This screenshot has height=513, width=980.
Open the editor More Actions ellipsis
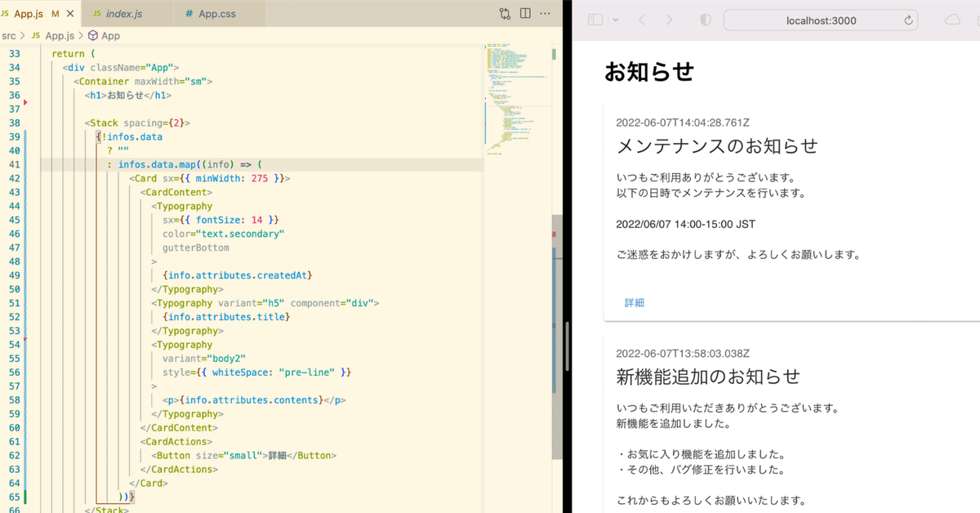(x=546, y=14)
